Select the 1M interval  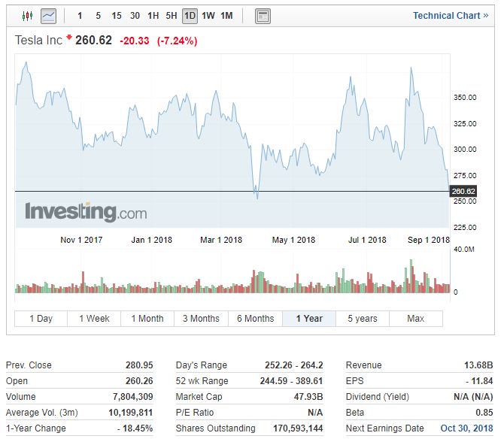point(226,16)
